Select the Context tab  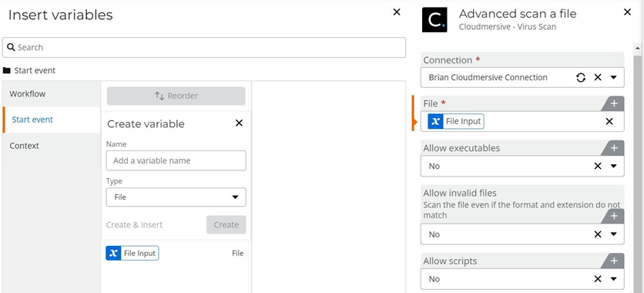point(52,146)
